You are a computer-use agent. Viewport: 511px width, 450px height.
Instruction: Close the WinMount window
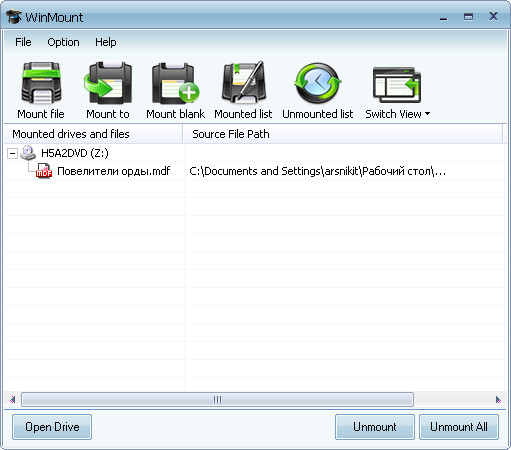coord(493,16)
